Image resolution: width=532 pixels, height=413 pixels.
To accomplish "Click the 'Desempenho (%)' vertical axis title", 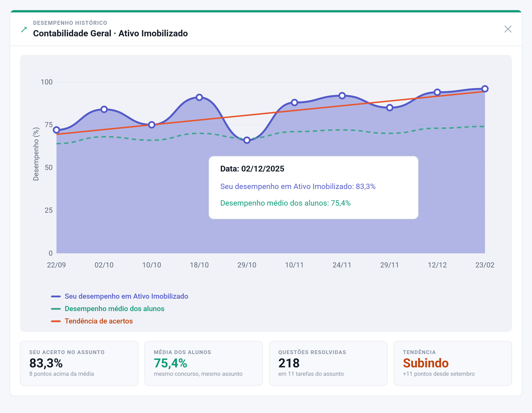I will point(36,154).
